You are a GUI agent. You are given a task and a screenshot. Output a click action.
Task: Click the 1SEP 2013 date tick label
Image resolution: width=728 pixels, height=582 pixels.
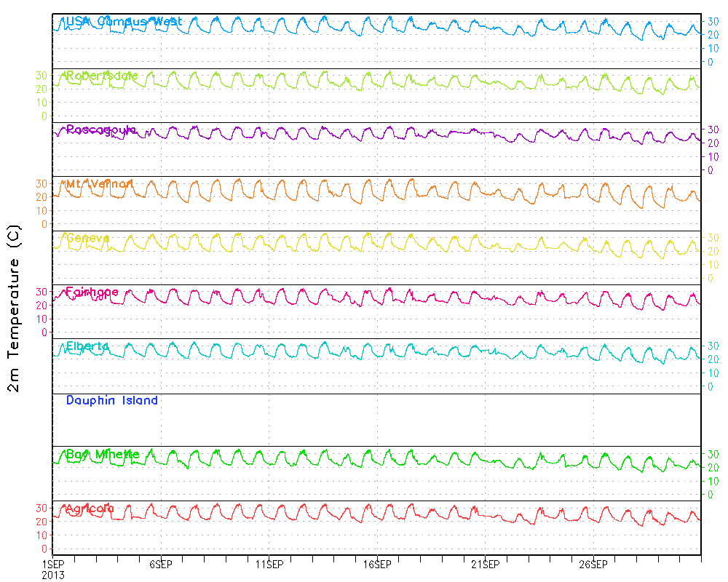(52, 569)
